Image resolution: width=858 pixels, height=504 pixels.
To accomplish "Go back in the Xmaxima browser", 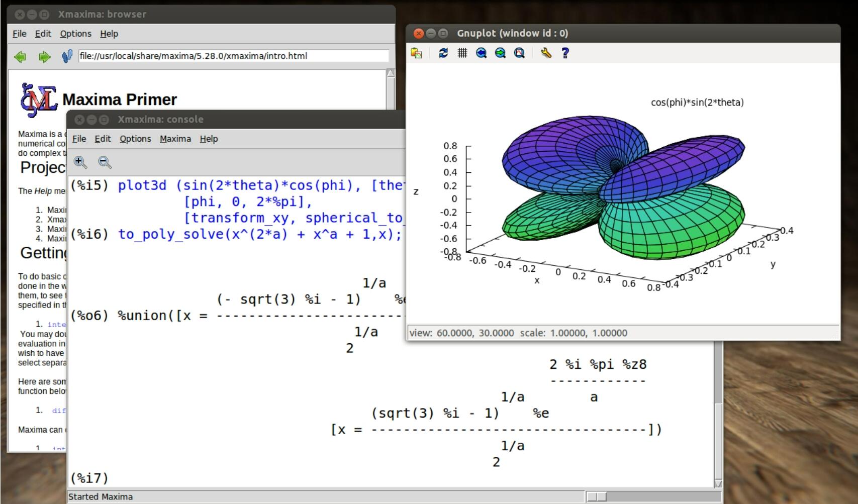I will [x=20, y=56].
